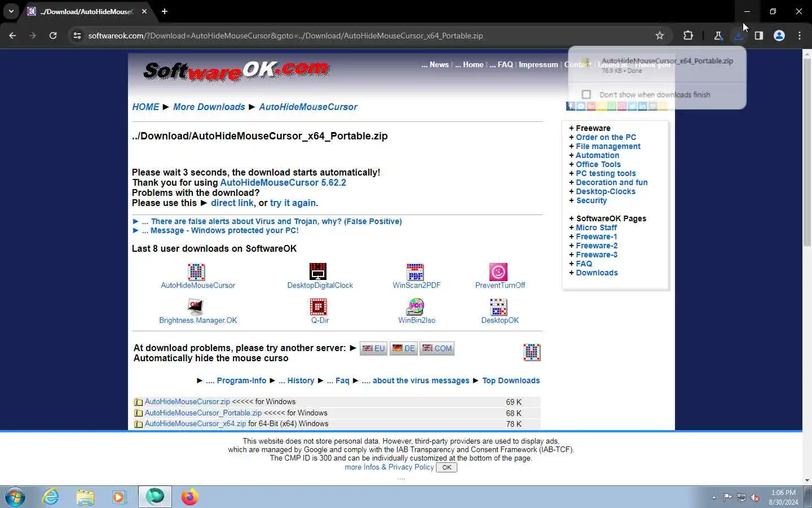Open Windows Media Player from the taskbar

pos(119,497)
